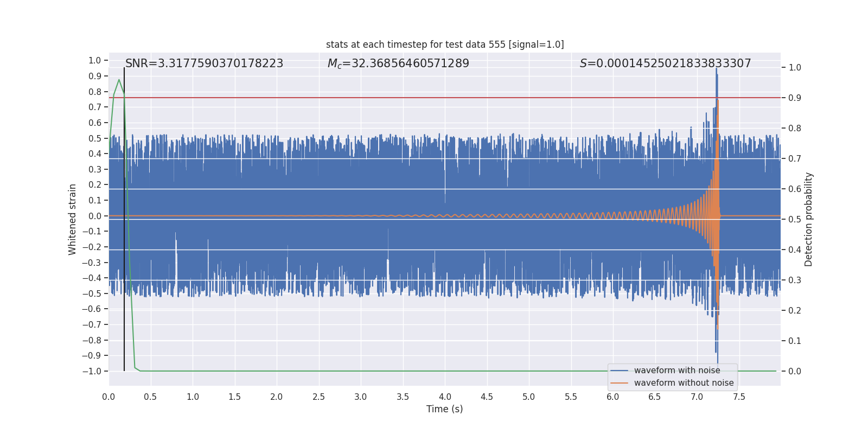Click the 0.9 tick on Detection probability axis
Screen dimensions: 868x434
click(x=795, y=98)
